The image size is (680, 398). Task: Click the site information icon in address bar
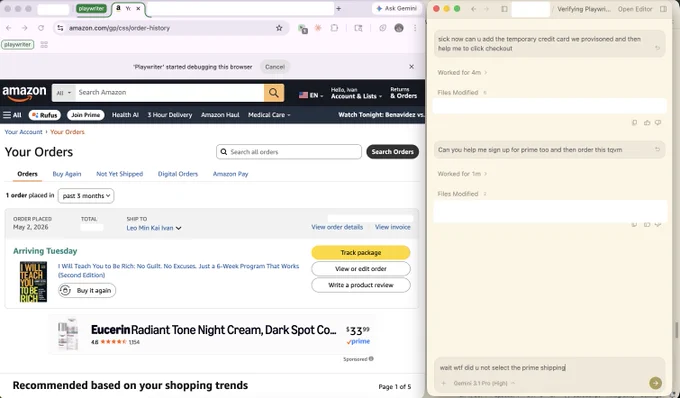pos(60,28)
